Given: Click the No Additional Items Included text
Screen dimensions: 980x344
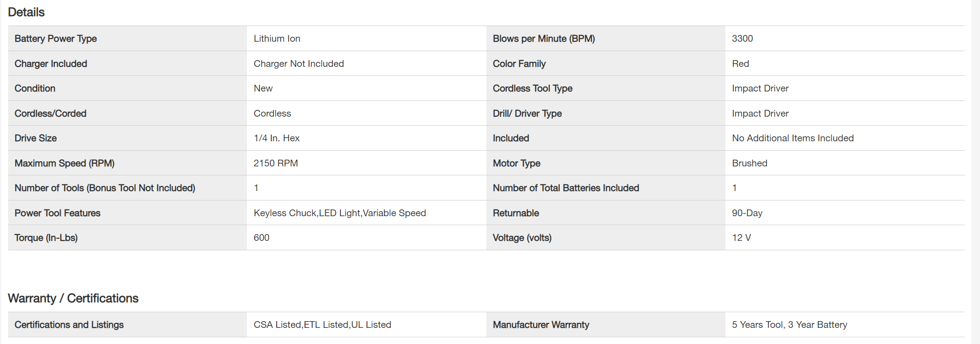Looking at the screenshot, I should pyautogui.click(x=792, y=138).
